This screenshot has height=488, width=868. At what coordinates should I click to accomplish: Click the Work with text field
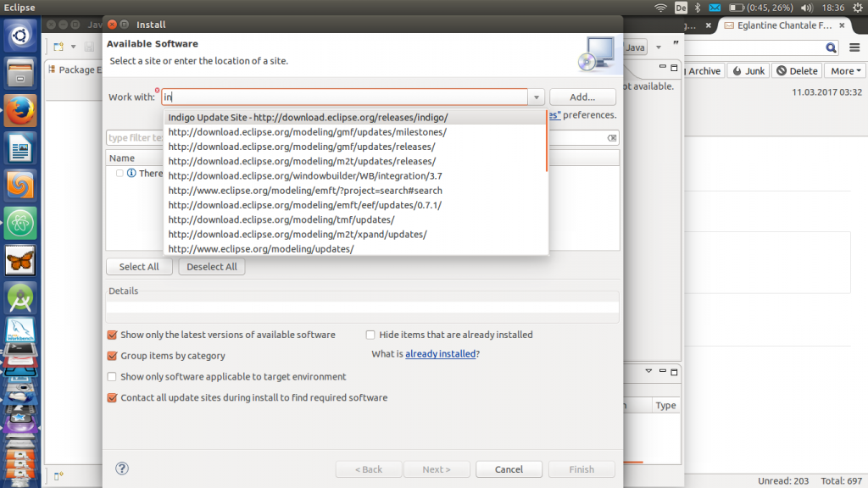click(344, 97)
